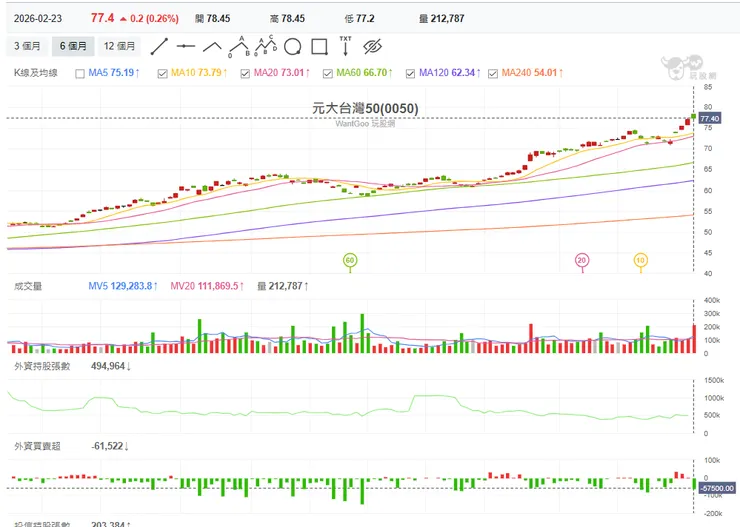Click the yellow 10 marker on chart

[x=640, y=260]
